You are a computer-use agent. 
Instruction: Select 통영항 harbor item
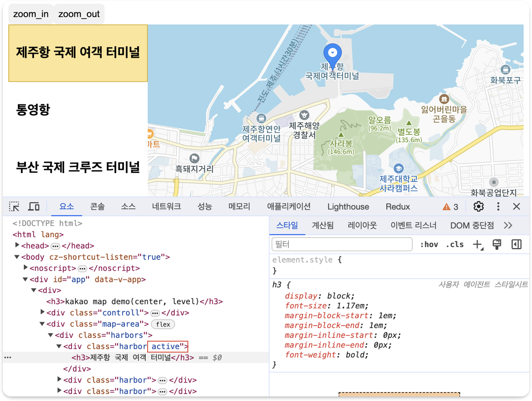(x=78, y=110)
